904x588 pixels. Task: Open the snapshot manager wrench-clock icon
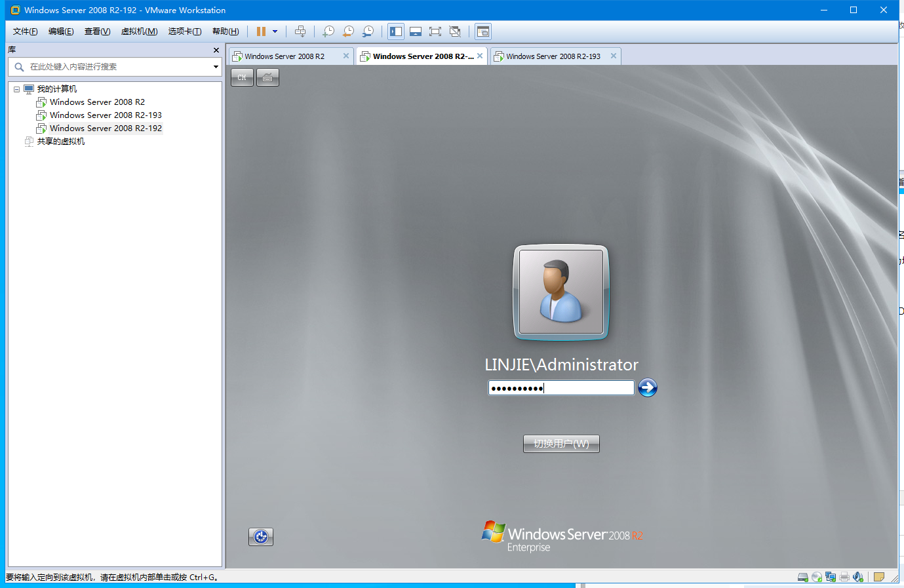click(368, 31)
